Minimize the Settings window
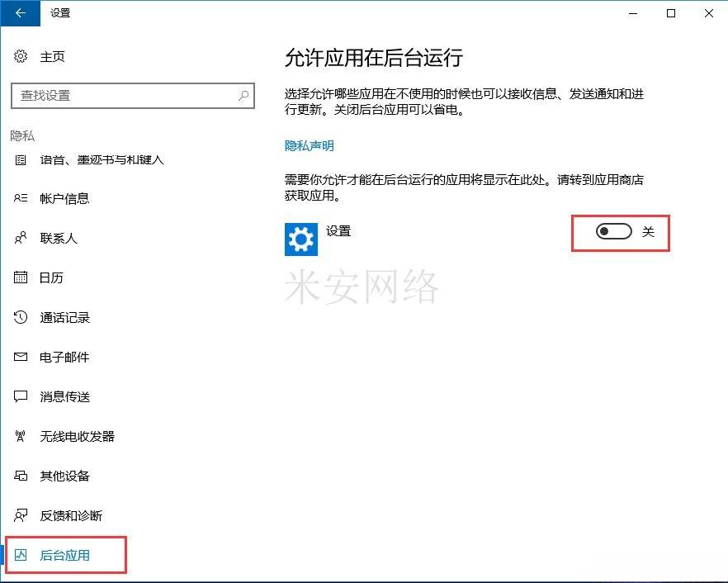 (x=633, y=13)
